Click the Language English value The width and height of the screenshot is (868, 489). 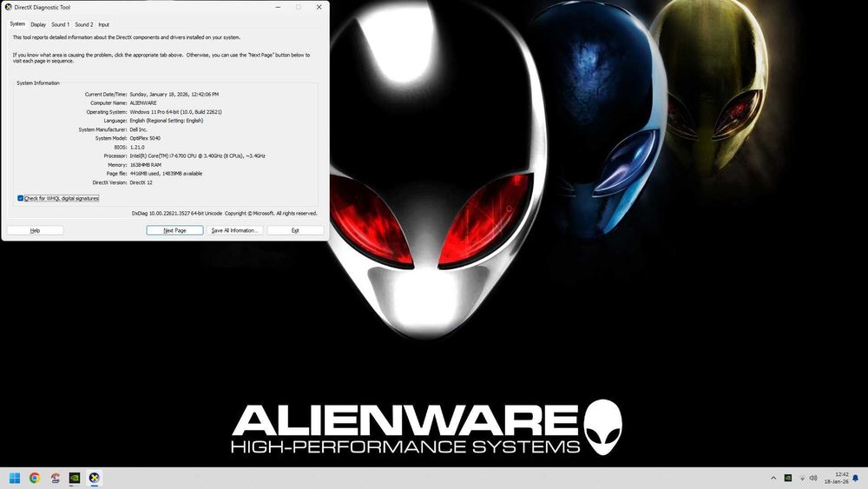click(167, 121)
